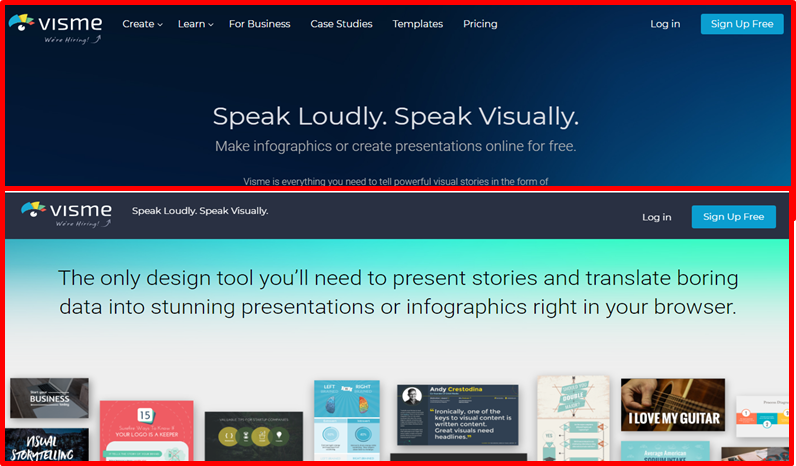Expand the Create dropdown menu
This screenshot has height=466, width=796.
point(142,24)
